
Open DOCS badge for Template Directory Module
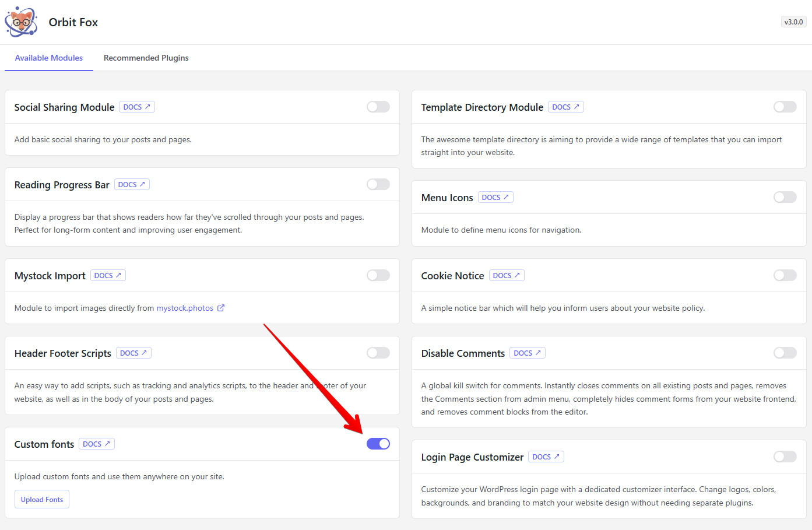pyautogui.click(x=565, y=107)
